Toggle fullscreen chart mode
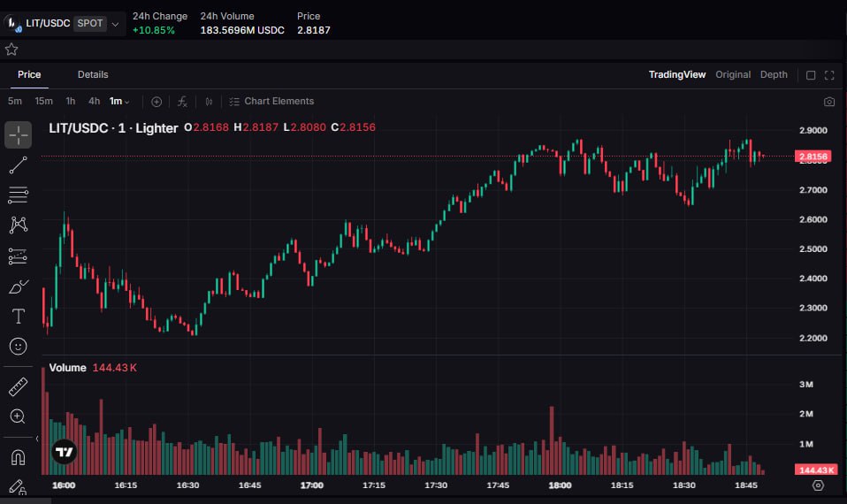Screen dimensions: 847x504 (829, 75)
